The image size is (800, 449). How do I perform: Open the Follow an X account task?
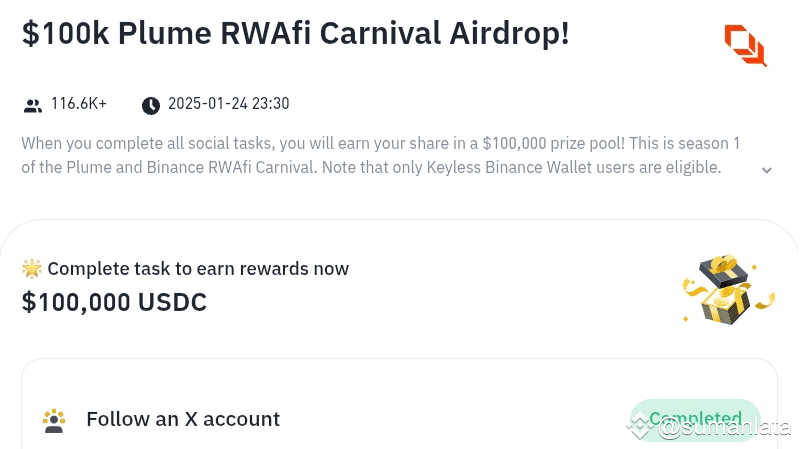(183, 419)
